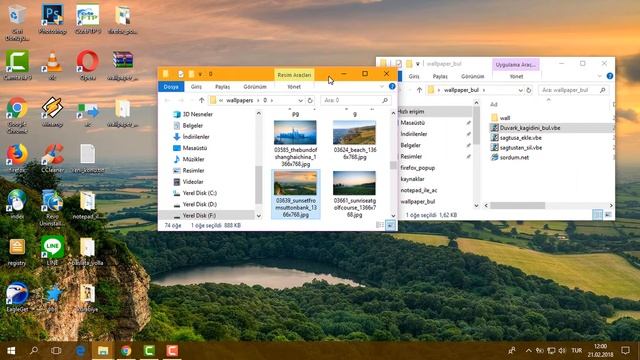Launch the VLC cone desktop shortcut
This screenshot has height=360, width=640.
pos(52,65)
